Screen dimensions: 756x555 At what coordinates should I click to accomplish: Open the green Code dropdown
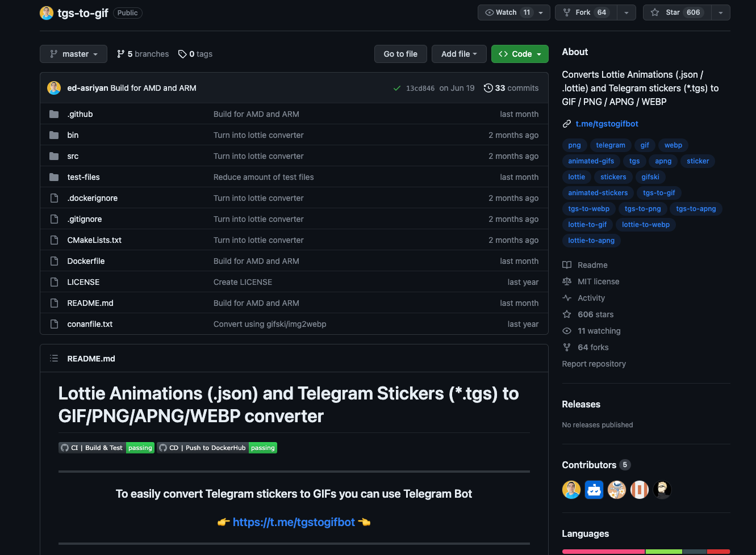[x=520, y=54]
